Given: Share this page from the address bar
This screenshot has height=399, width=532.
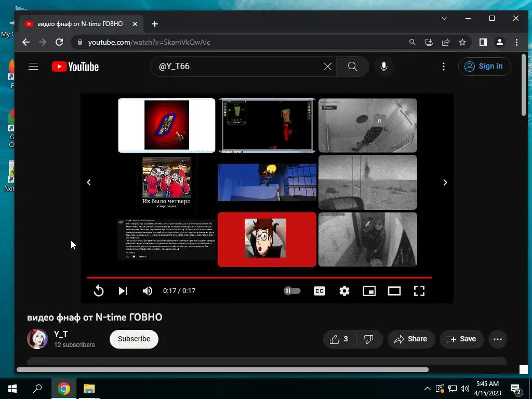Looking at the screenshot, I should [x=446, y=42].
